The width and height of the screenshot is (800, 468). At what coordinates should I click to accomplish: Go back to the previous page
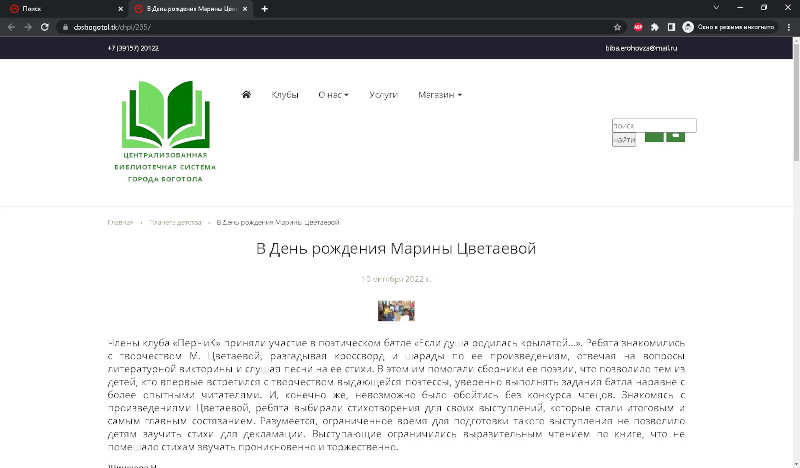11,27
